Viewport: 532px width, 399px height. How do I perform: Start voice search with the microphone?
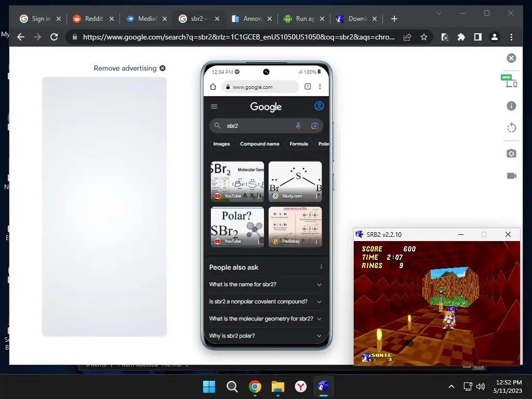click(x=298, y=126)
